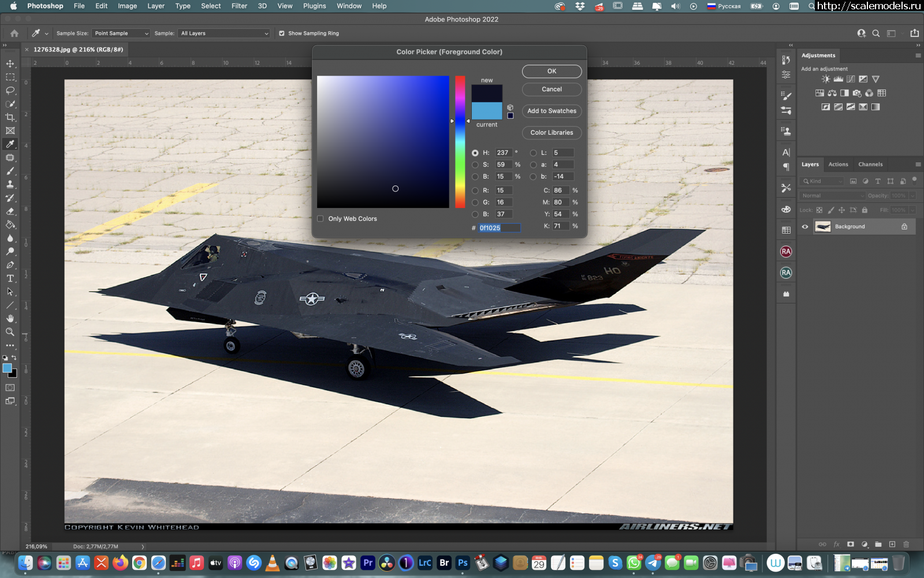The width and height of the screenshot is (924, 578).
Task: Open the Sample Size dropdown
Action: tap(121, 34)
